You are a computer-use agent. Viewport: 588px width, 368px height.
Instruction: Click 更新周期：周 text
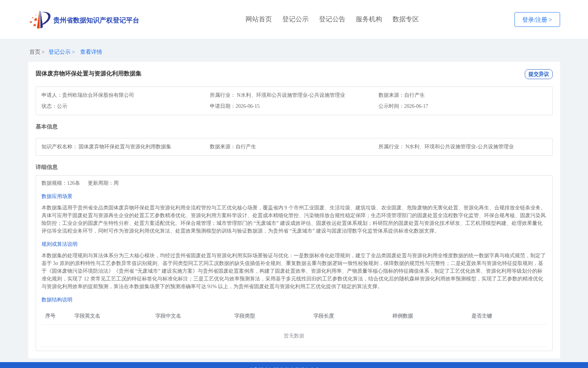[x=103, y=183]
